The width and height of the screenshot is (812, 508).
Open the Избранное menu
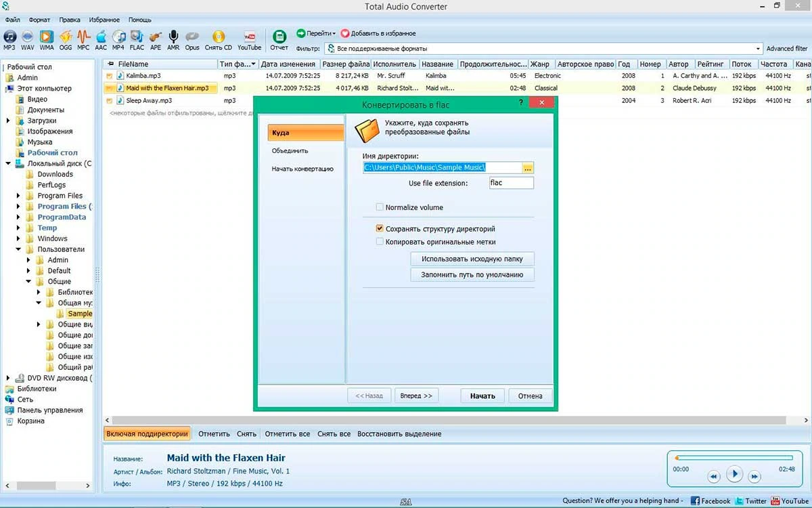point(104,20)
